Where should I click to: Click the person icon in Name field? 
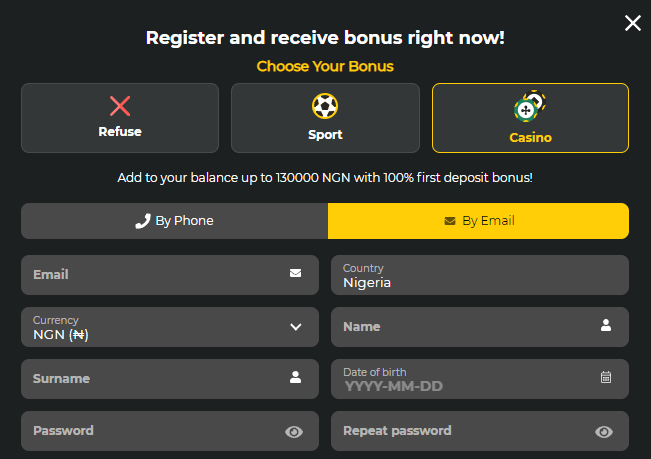click(x=606, y=325)
